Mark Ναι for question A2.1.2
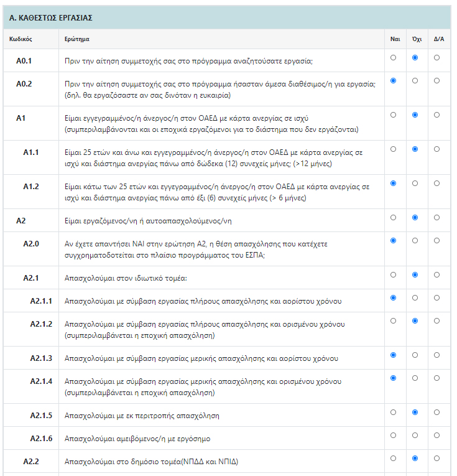 [393, 321]
